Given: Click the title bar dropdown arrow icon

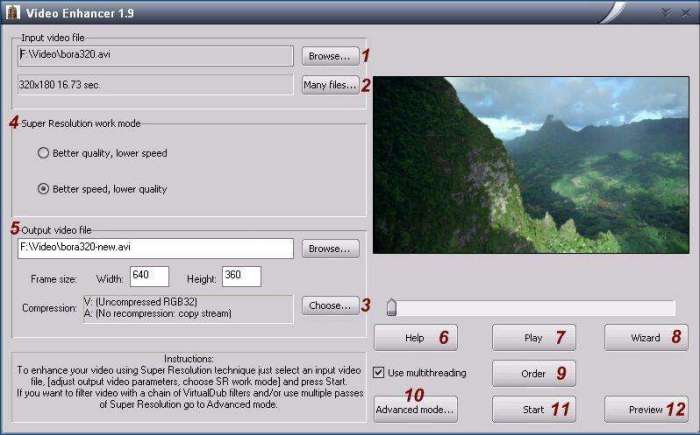Looking at the screenshot, I should (x=666, y=13).
